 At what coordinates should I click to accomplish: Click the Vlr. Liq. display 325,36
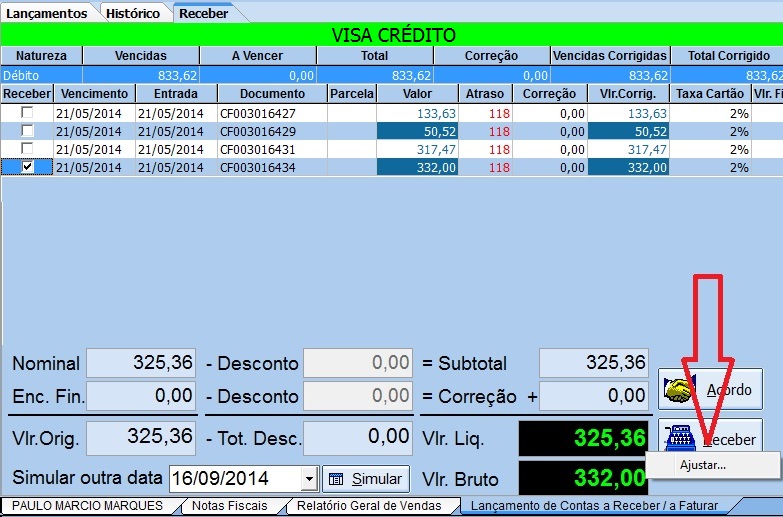pos(583,438)
